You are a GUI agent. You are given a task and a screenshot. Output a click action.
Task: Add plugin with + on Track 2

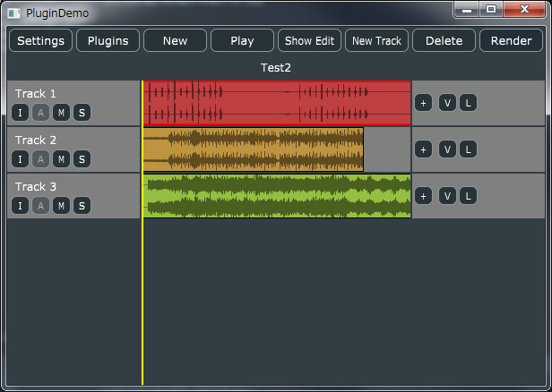[x=424, y=149]
